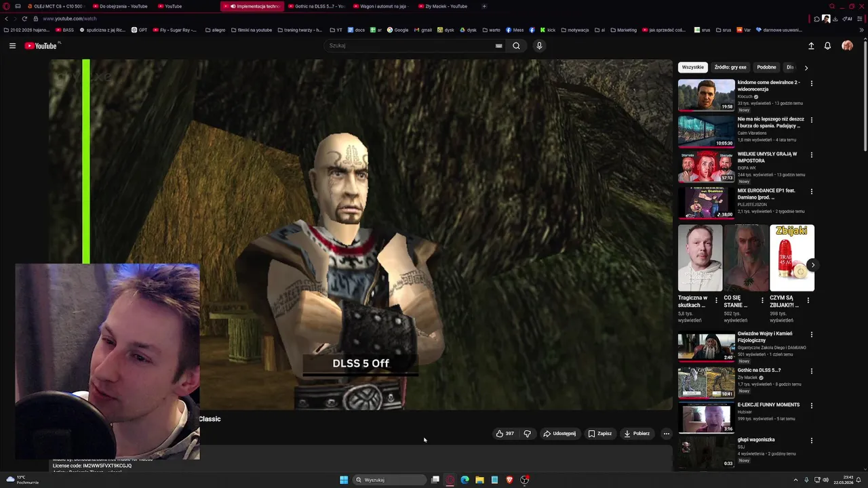The image size is (868, 488).
Task: Open the GPT bookmark
Action: pos(139,30)
